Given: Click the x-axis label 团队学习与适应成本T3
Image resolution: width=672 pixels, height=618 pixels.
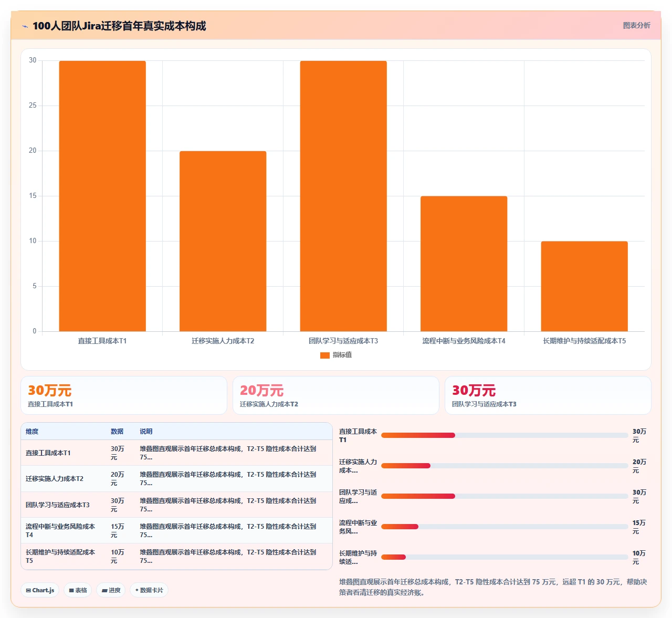Looking at the screenshot, I should [343, 341].
